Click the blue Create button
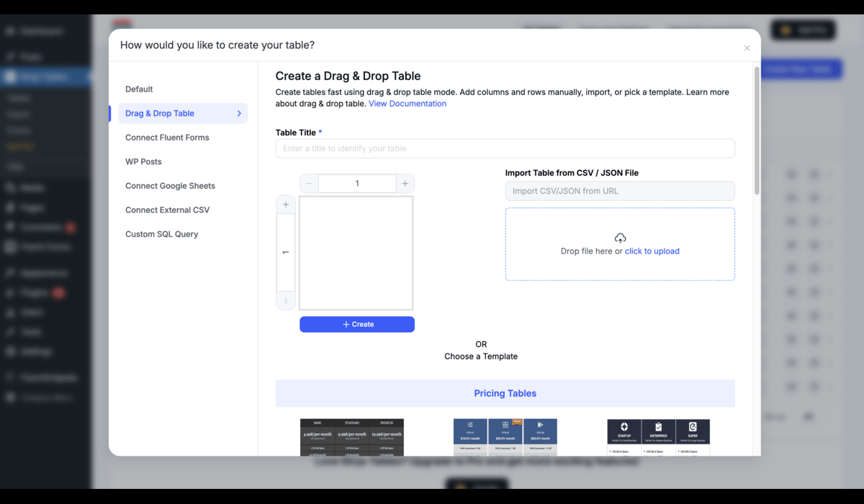This screenshot has width=864, height=504. coord(357,325)
